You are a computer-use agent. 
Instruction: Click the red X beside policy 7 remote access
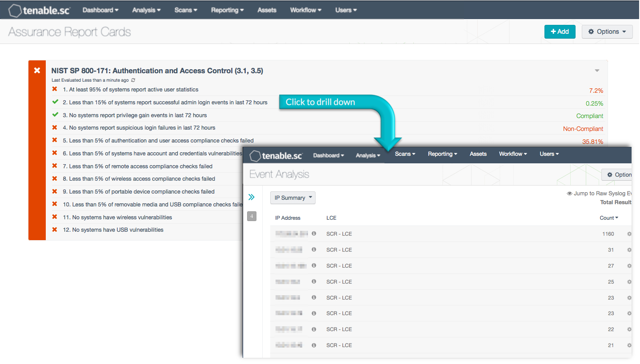click(x=55, y=166)
